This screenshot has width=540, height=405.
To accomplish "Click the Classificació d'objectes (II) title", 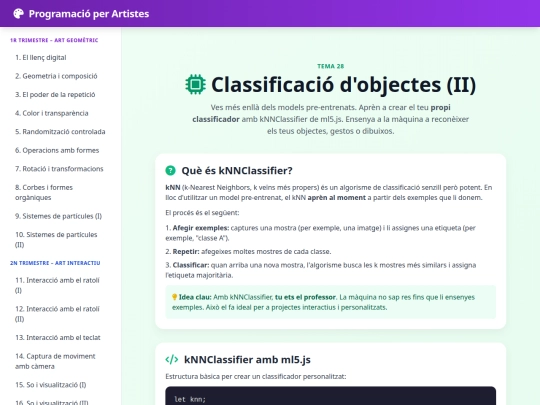I will (343, 85).
